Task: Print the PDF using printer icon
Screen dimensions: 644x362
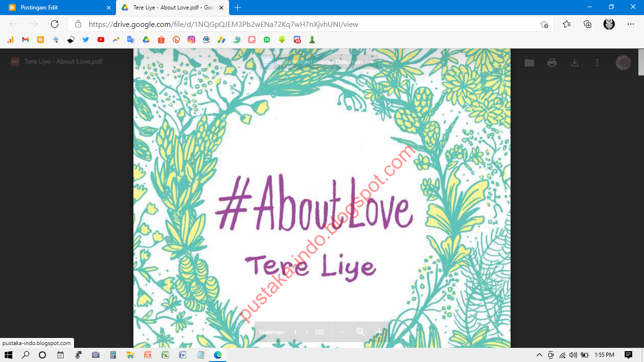Action: (552, 63)
